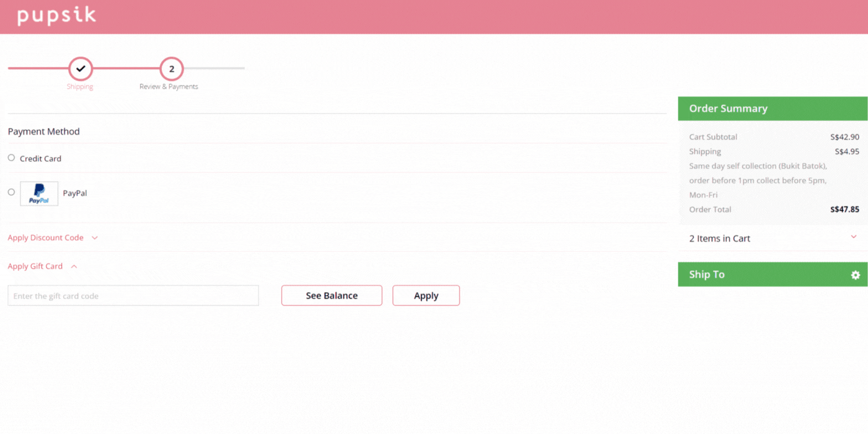This screenshot has width=868, height=434.
Task: Expand the Apply Discount Code section
Action: click(45, 237)
